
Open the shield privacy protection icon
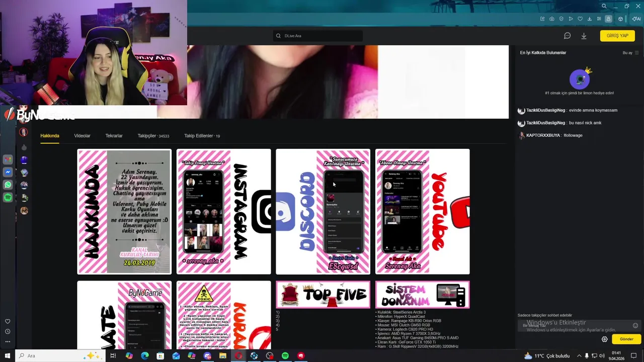point(561,19)
